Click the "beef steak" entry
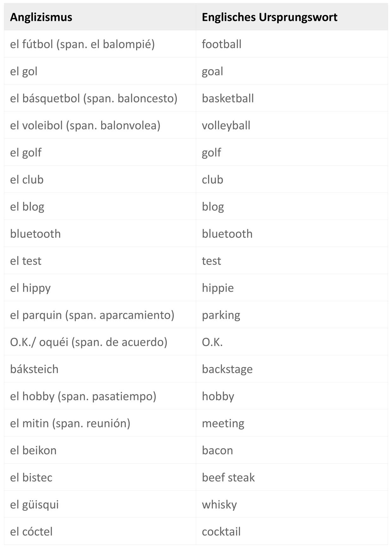The height and width of the screenshot is (553, 392). (x=228, y=477)
